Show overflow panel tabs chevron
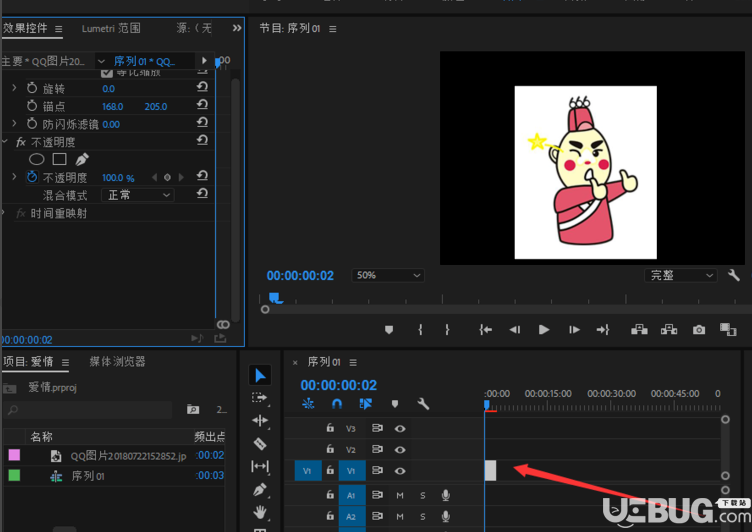This screenshot has height=532, width=752. click(x=237, y=28)
